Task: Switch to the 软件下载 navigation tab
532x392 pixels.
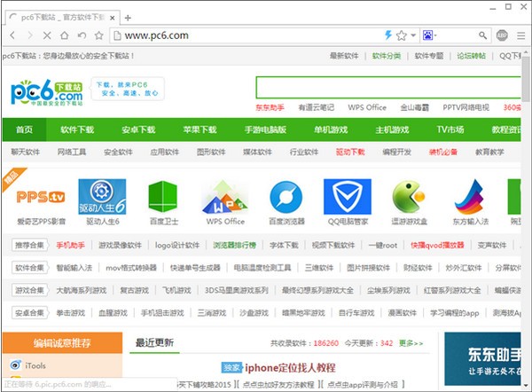Action: coord(77,129)
